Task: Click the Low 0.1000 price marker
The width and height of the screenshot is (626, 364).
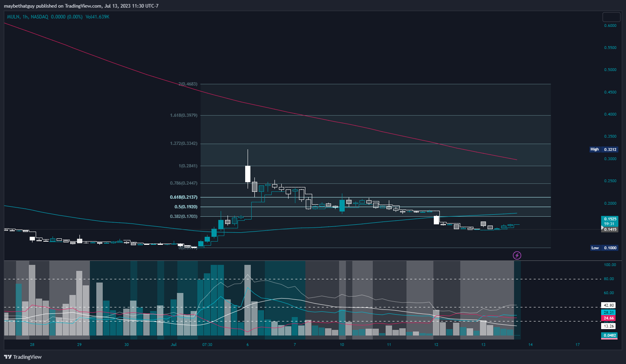Action: click(604, 248)
